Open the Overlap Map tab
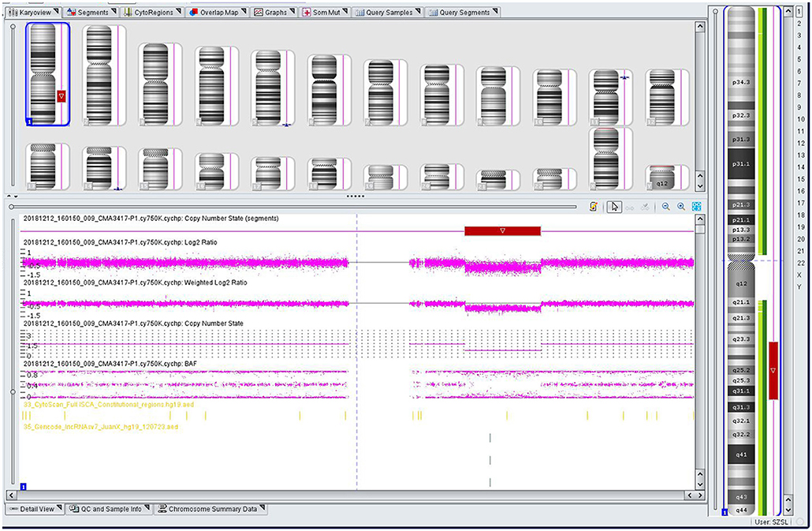 coord(218,12)
